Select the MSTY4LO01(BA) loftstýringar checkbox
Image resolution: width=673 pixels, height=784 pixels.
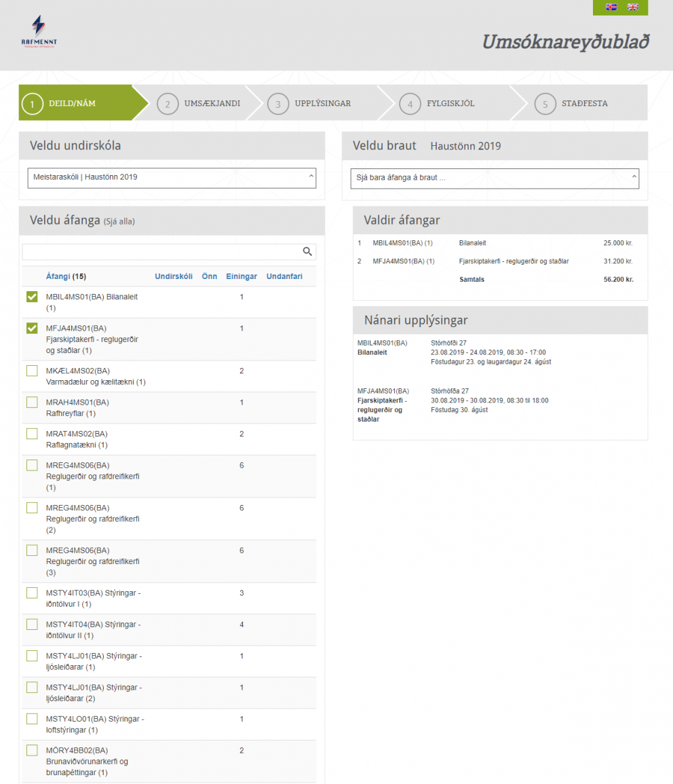[32, 719]
